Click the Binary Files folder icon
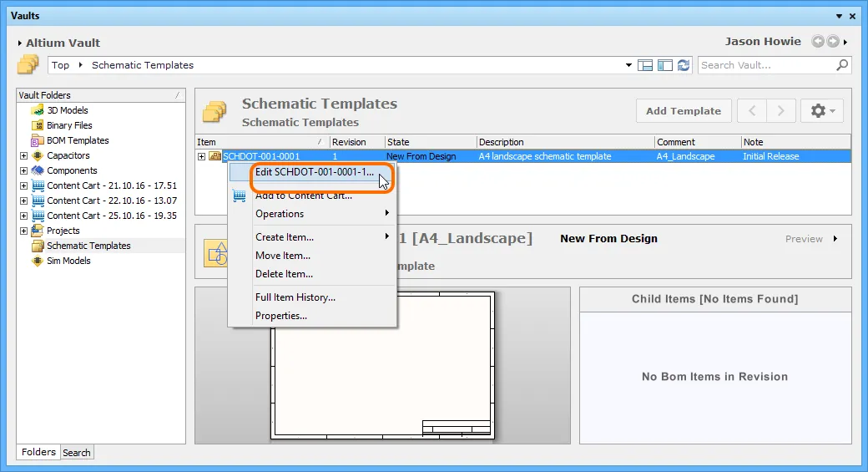Viewport: 868px width, 472px height. [38, 125]
